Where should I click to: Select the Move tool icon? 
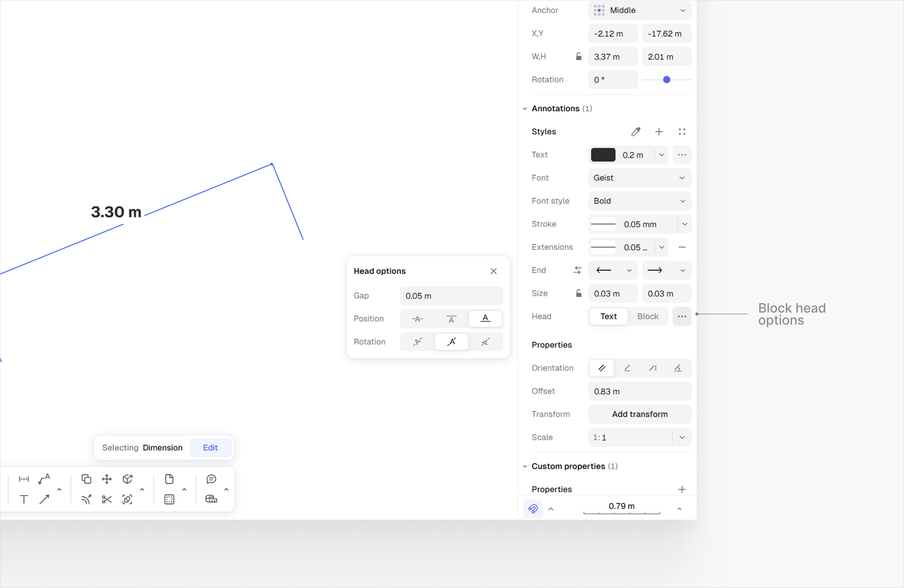[x=107, y=479]
